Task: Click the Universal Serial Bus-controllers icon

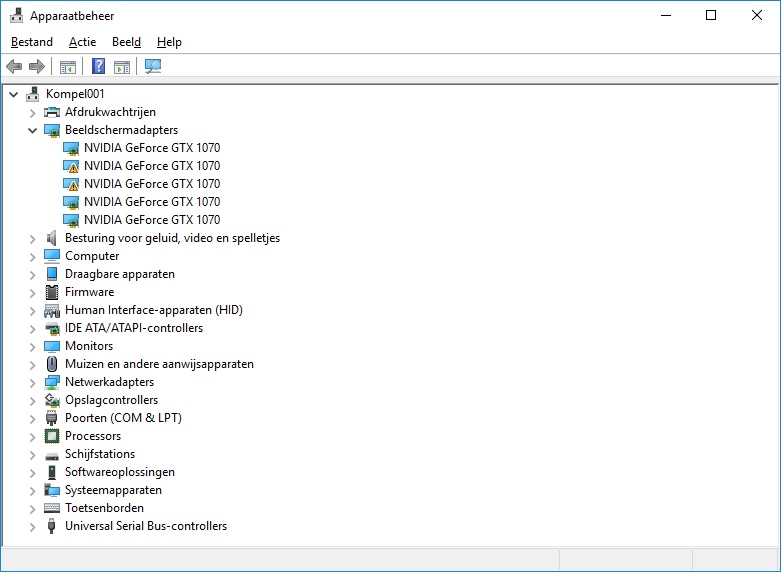Action: point(52,526)
